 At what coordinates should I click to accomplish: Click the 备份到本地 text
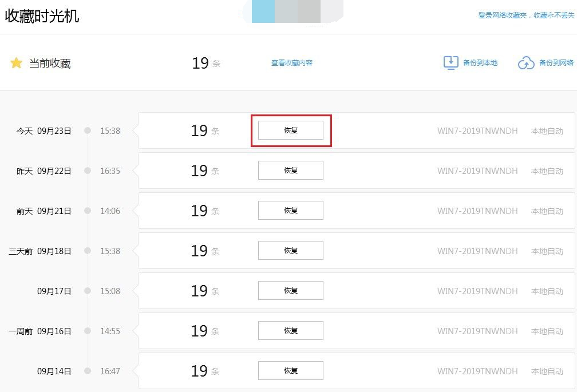tap(480, 63)
